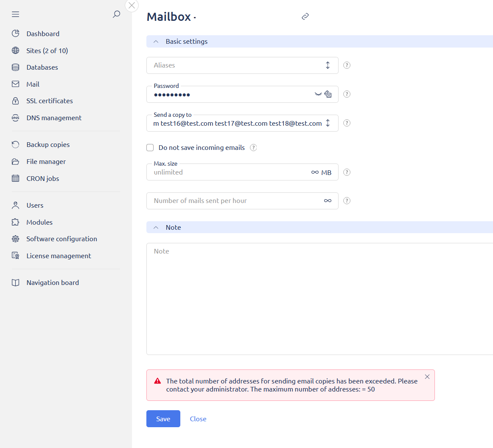This screenshot has width=493, height=448.
Task: Show password using the eye icon
Action: (x=318, y=94)
